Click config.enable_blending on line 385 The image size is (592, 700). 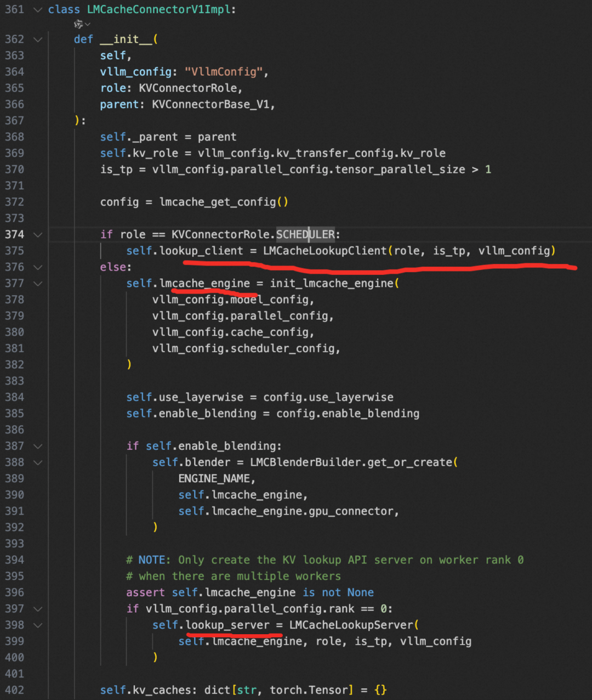(348, 414)
